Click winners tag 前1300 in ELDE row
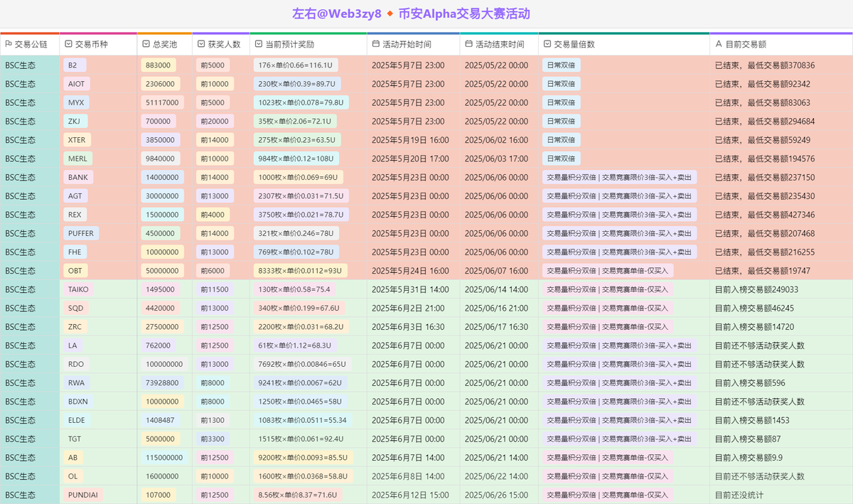This screenshot has width=853, height=504. coord(213,420)
